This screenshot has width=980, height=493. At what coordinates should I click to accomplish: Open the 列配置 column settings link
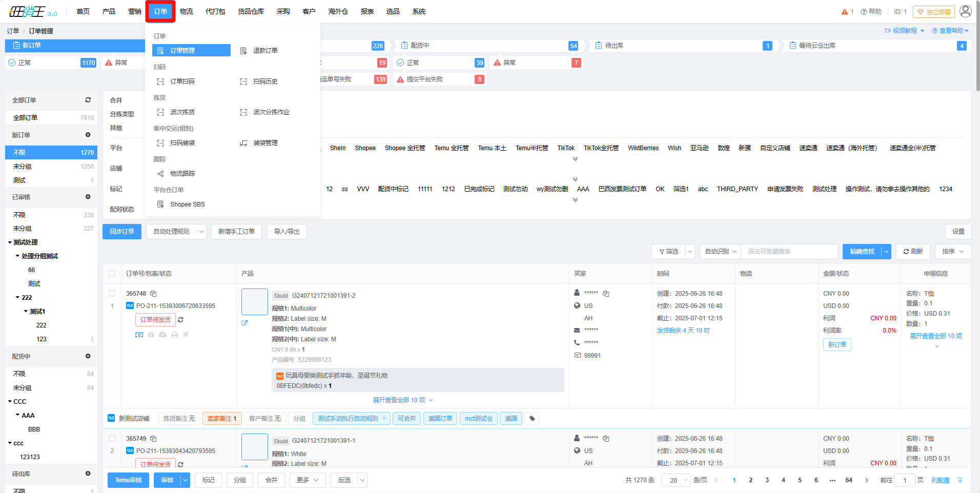940,481
